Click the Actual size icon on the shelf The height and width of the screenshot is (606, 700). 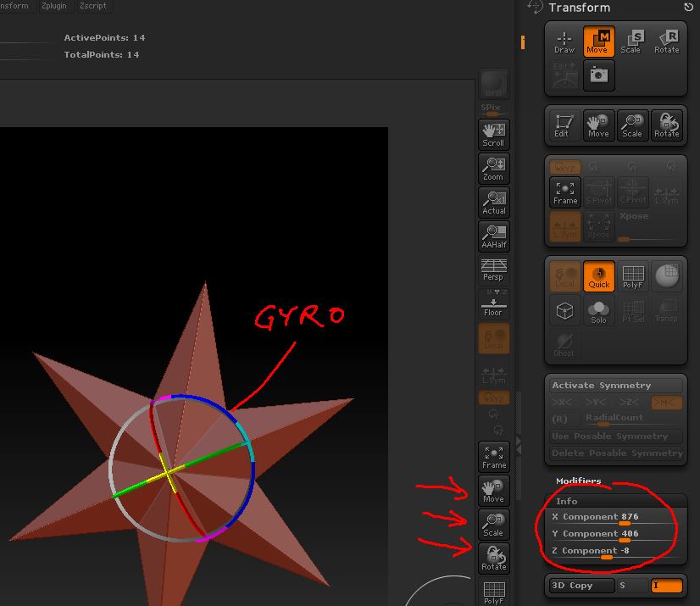click(494, 203)
